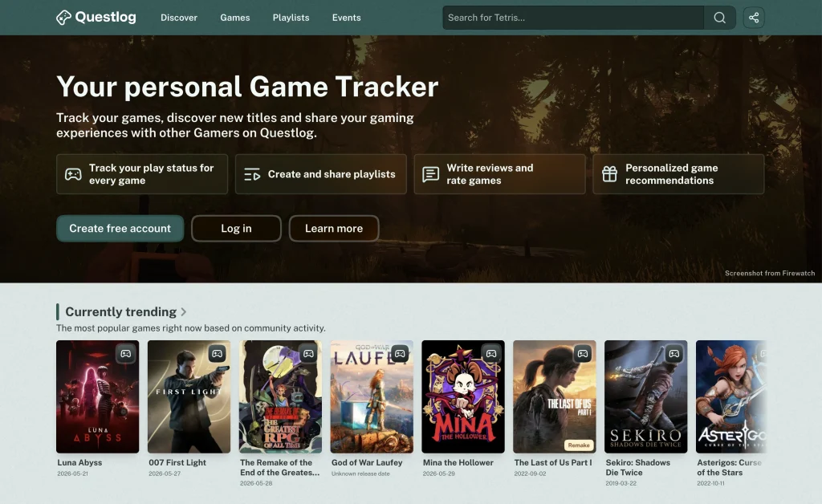
Task: Open the Playlists menu
Action: [291, 18]
